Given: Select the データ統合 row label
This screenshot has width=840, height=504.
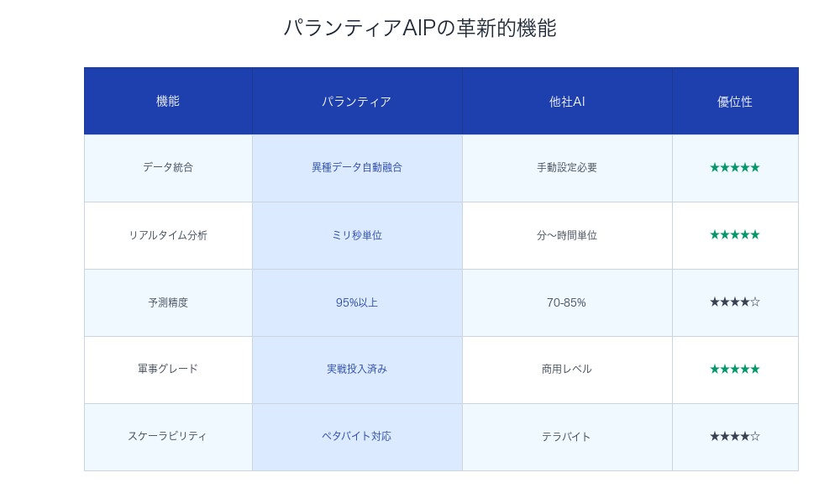Looking at the screenshot, I should (168, 167).
